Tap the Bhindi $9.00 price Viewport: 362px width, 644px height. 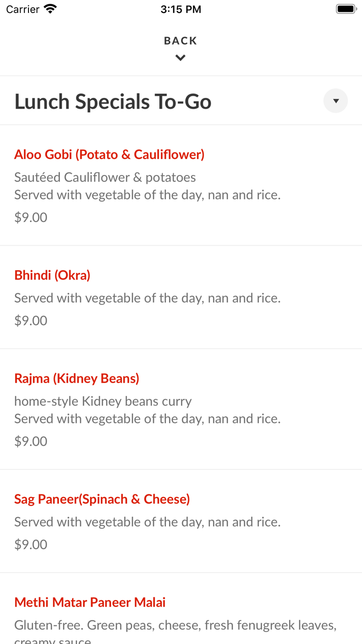pyautogui.click(x=31, y=320)
